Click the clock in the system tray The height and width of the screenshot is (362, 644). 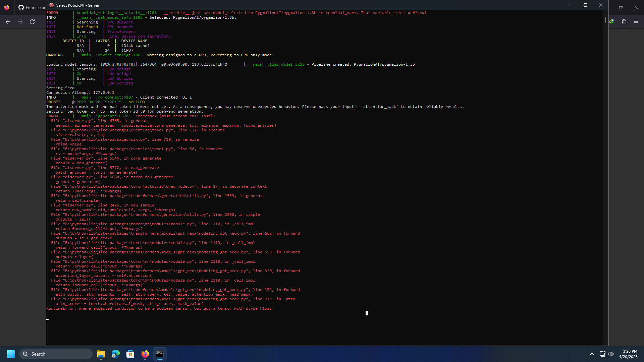[x=629, y=354]
